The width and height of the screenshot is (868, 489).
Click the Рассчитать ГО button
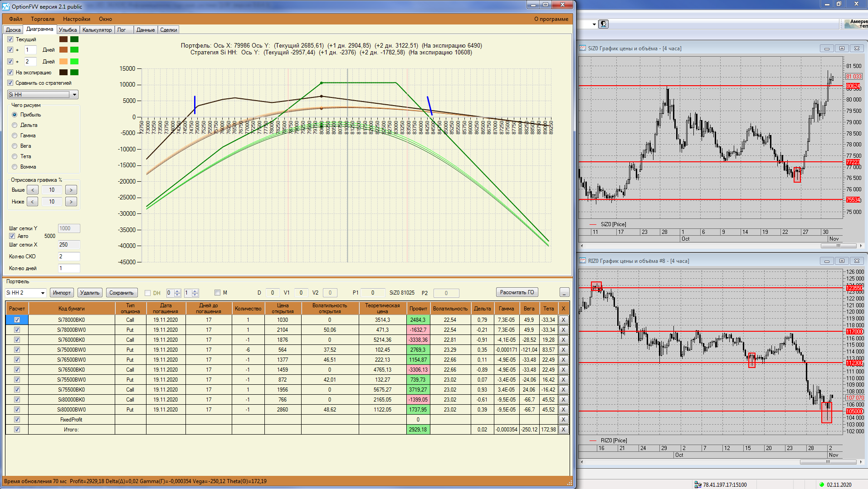[517, 292]
